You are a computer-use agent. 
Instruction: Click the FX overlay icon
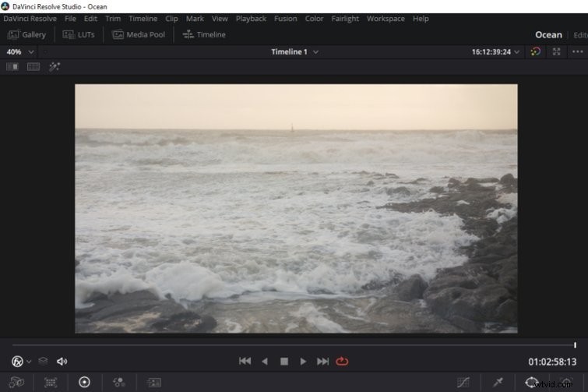(17, 362)
